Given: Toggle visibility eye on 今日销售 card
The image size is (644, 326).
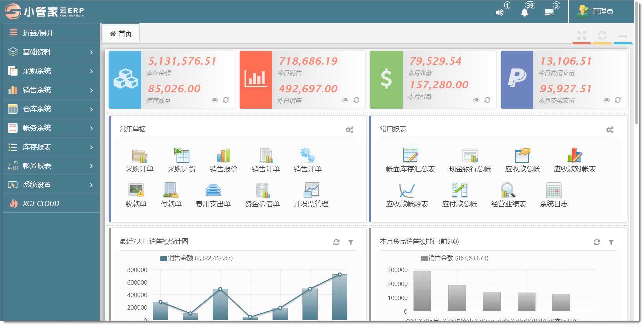Looking at the screenshot, I should click(x=345, y=100).
